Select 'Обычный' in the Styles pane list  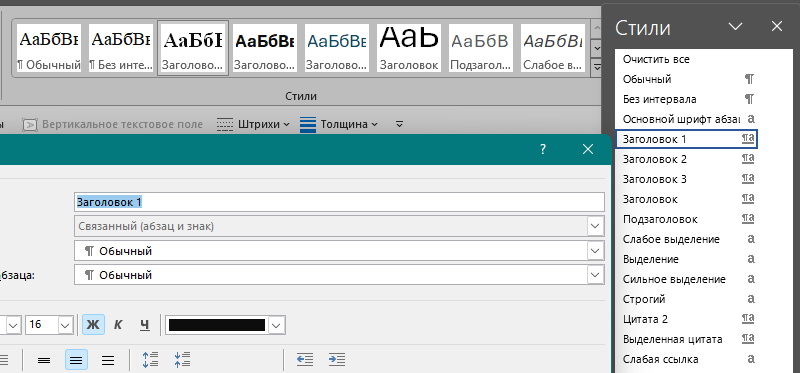686,79
